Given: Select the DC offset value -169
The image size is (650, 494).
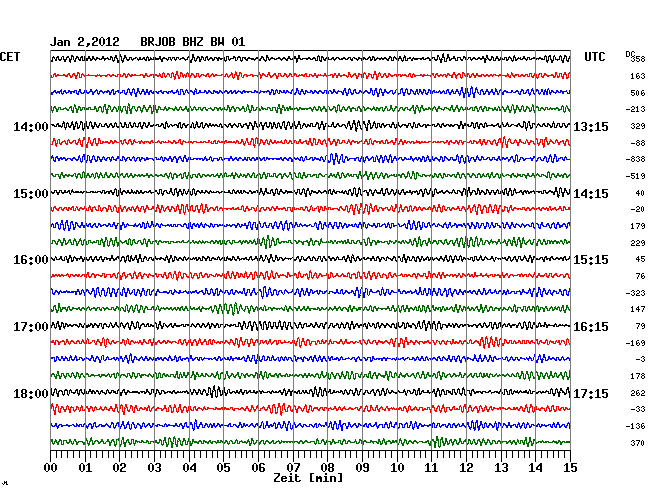Looking at the screenshot, I should [635, 343].
